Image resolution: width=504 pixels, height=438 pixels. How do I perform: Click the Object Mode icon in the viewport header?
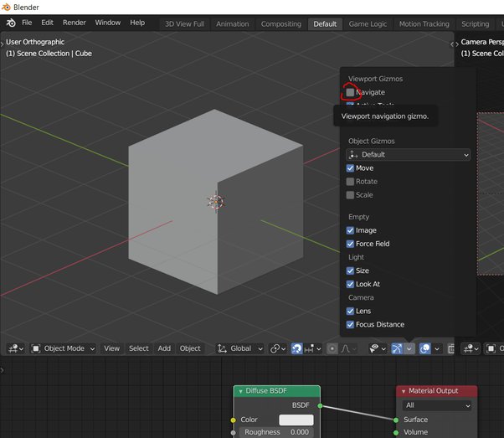tap(36, 348)
